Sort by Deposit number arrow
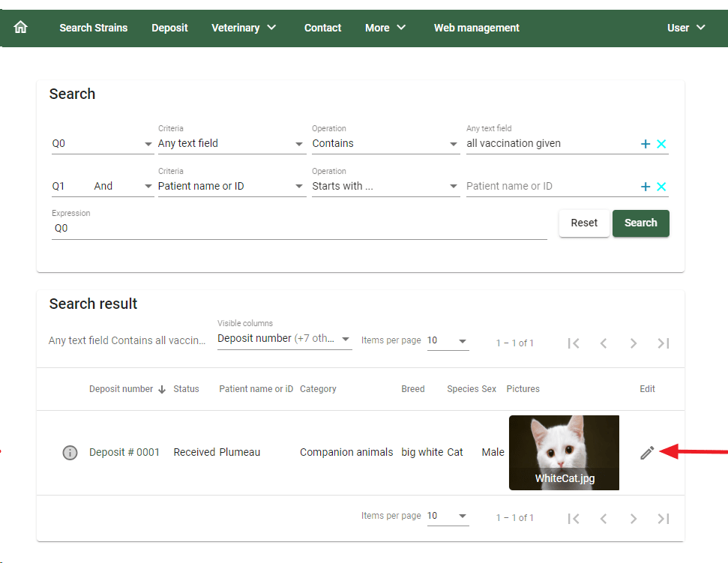 [x=162, y=389]
